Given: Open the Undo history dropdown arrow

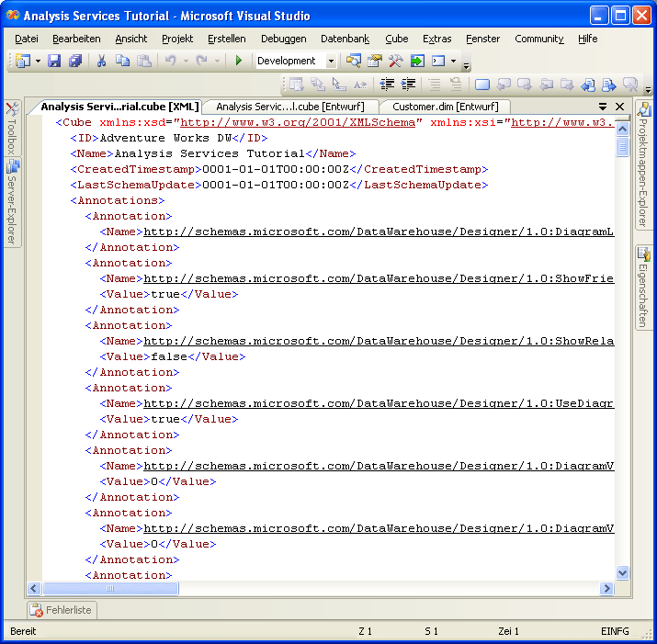Looking at the screenshot, I should [x=186, y=62].
